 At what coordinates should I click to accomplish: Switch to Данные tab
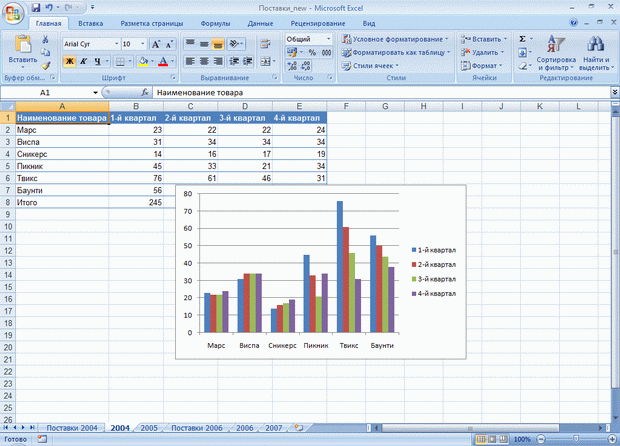(x=260, y=23)
